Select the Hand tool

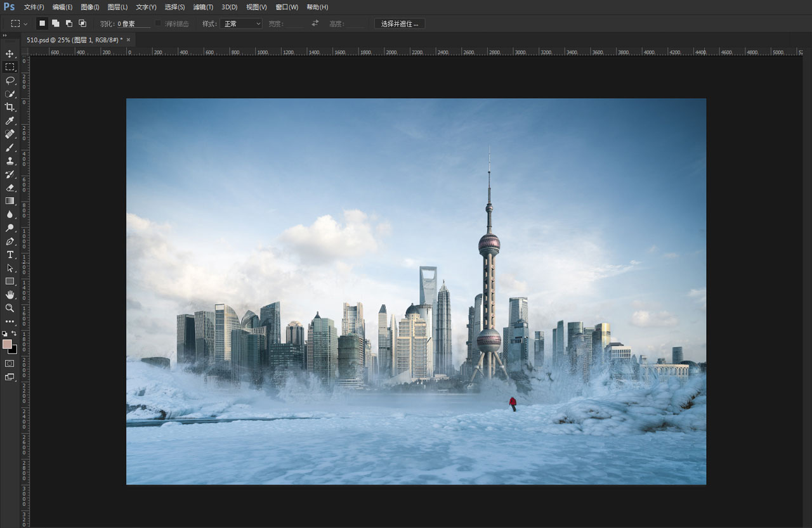(x=10, y=295)
